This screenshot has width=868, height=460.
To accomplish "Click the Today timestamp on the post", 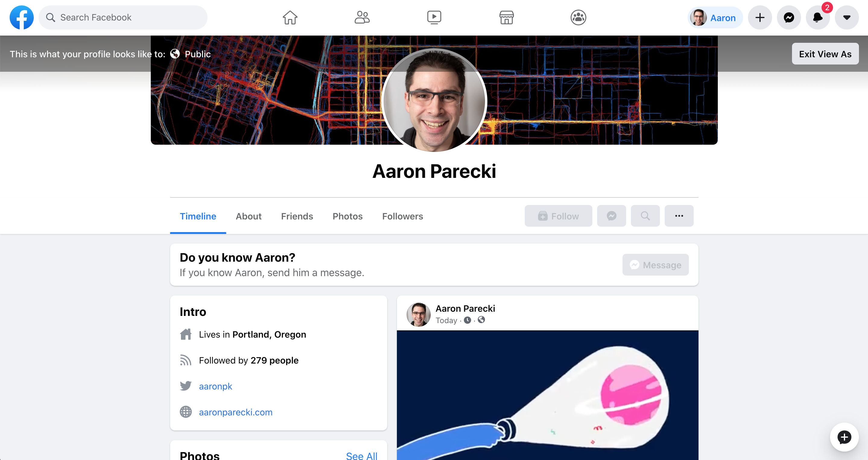I will pos(446,320).
